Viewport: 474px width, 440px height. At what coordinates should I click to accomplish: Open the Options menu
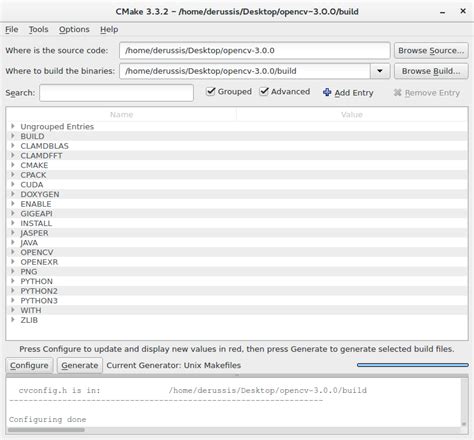coord(74,29)
